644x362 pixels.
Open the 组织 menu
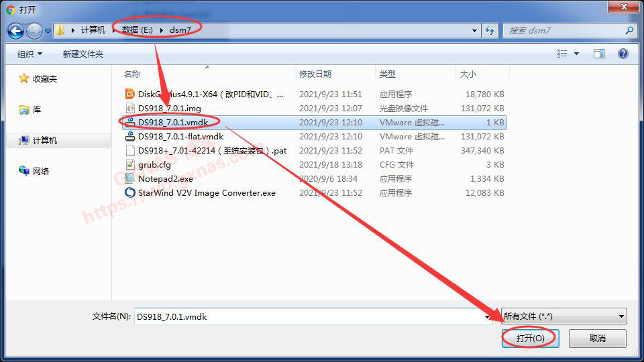(x=30, y=54)
